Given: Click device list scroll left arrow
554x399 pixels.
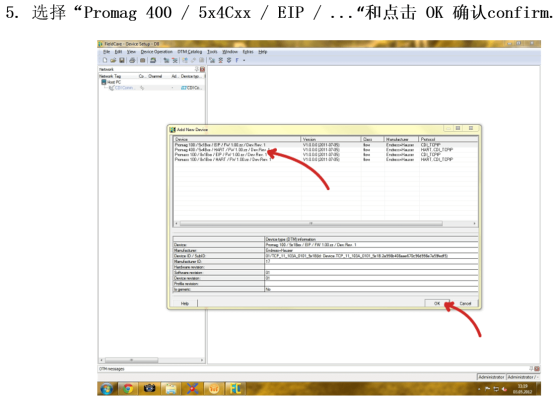Looking at the screenshot, I should coord(177,223).
